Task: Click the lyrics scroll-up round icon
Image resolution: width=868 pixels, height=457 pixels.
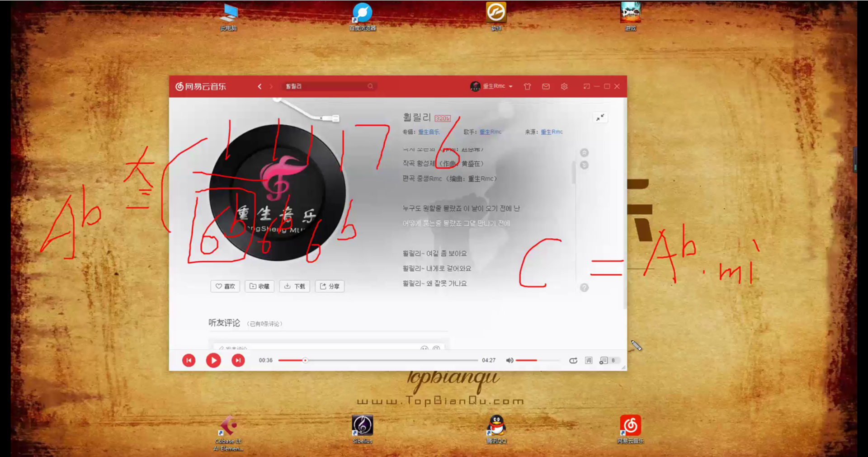Action: tap(584, 153)
